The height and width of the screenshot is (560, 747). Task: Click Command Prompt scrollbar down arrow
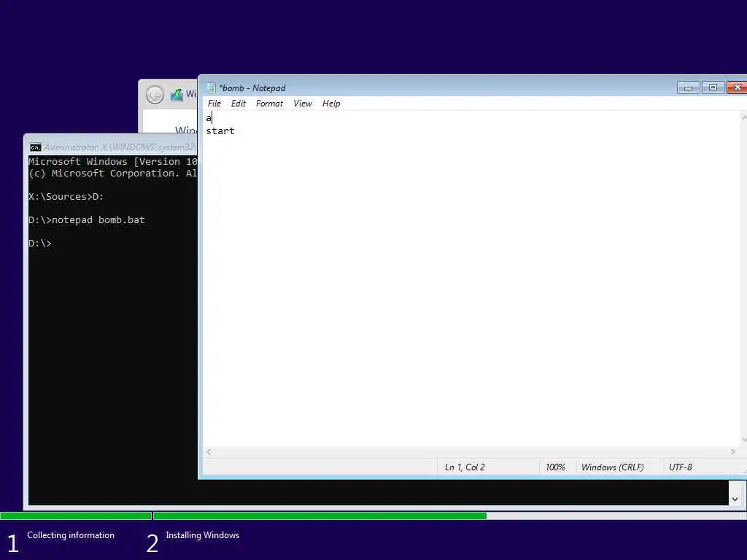[735, 499]
